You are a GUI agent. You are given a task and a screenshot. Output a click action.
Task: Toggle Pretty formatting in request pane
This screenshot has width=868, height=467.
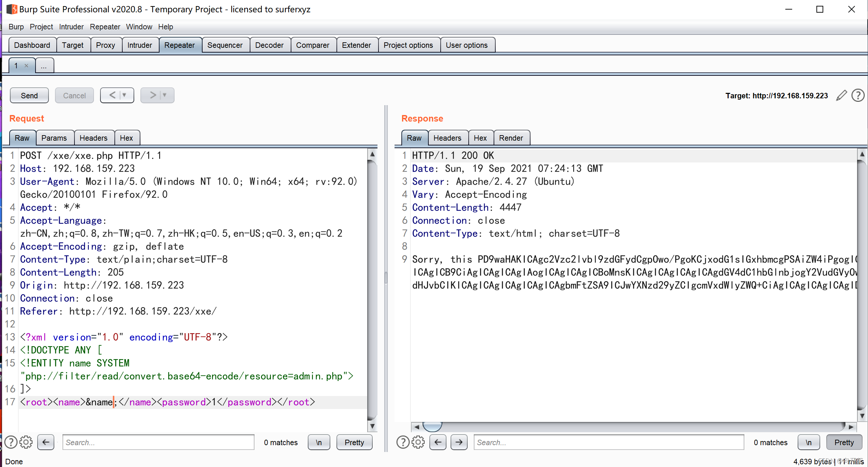coord(354,442)
